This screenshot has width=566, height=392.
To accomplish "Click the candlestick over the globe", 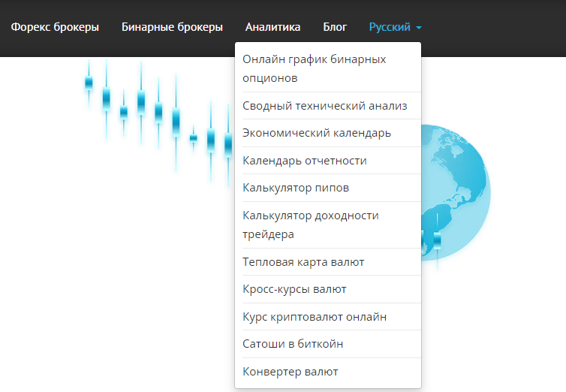I will (x=437, y=241).
